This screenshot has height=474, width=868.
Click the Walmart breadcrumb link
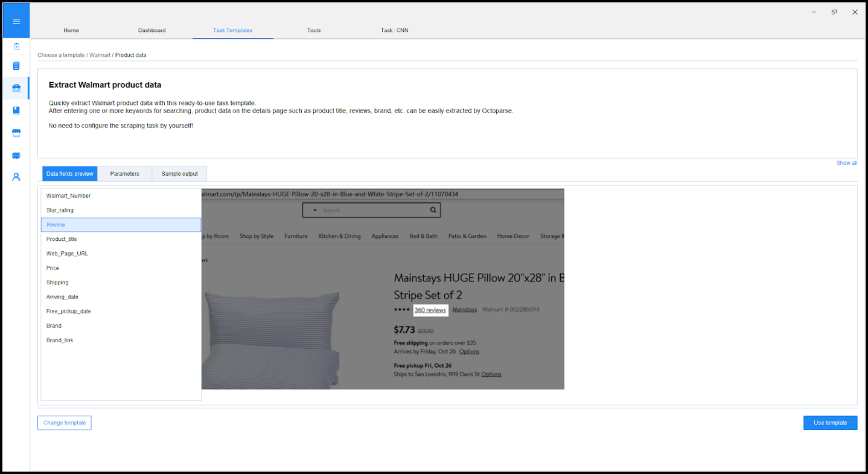click(100, 55)
